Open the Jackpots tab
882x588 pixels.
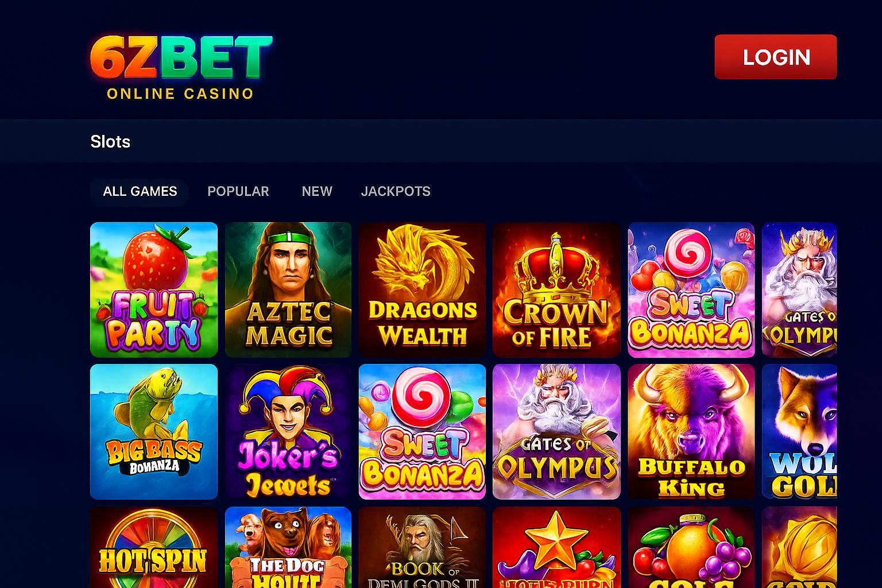pos(396,191)
